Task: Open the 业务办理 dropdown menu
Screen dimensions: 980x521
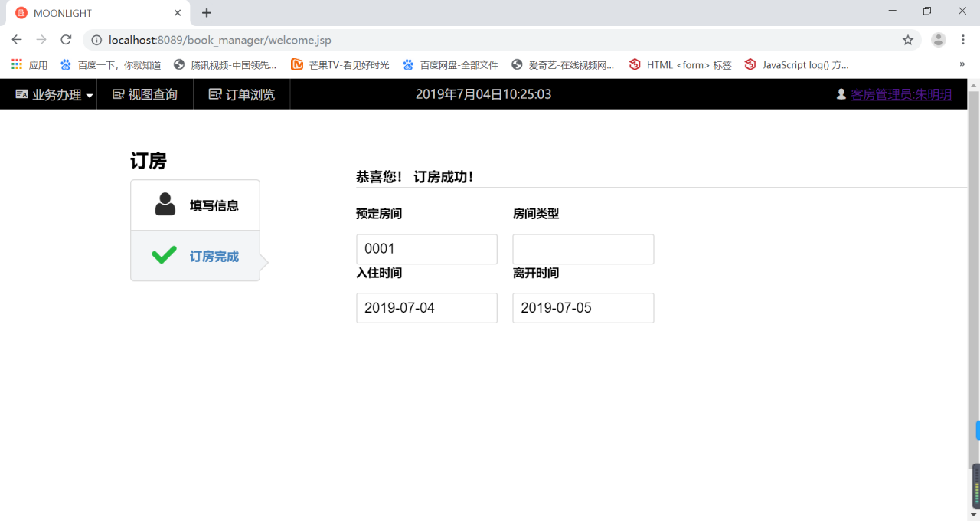Action: [x=55, y=95]
